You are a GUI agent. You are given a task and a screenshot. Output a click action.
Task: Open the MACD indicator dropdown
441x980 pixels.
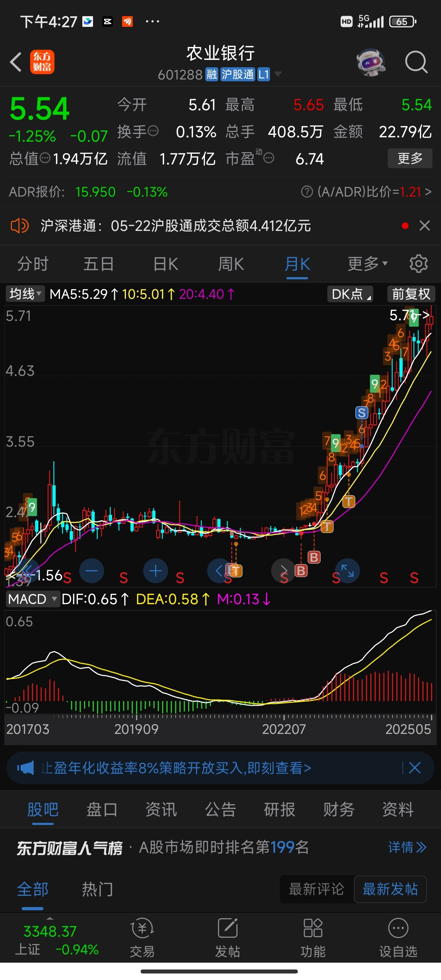(33, 599)
